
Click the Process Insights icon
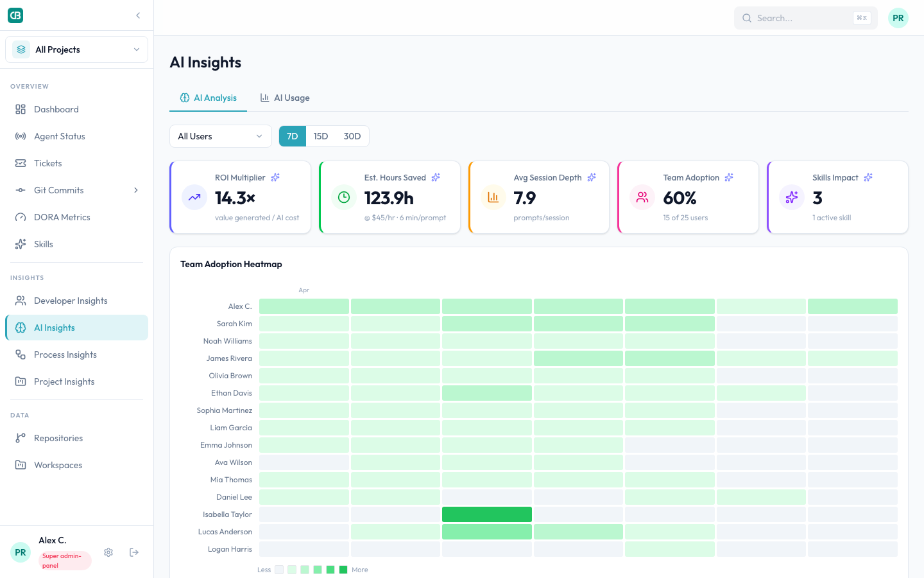tap(21, 355)
